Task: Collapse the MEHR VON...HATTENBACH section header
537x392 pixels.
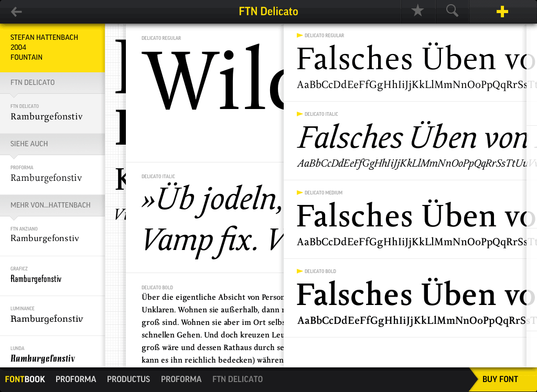Action: (52, 205)
